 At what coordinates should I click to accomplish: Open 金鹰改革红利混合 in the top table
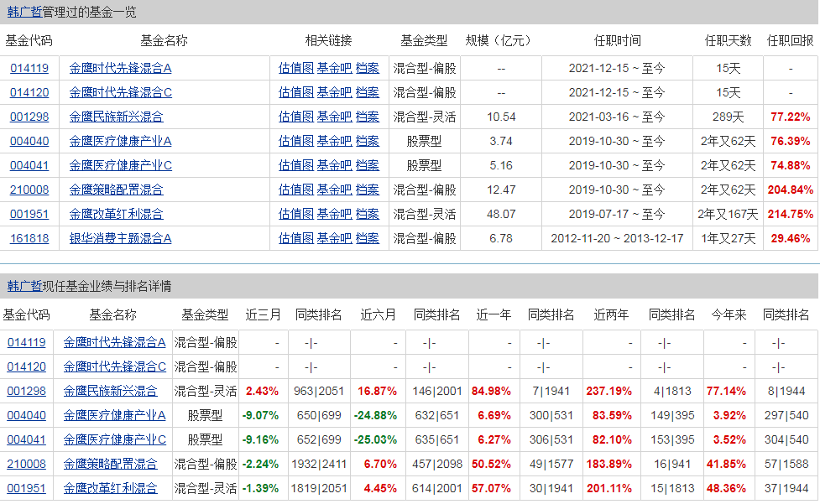116,214
